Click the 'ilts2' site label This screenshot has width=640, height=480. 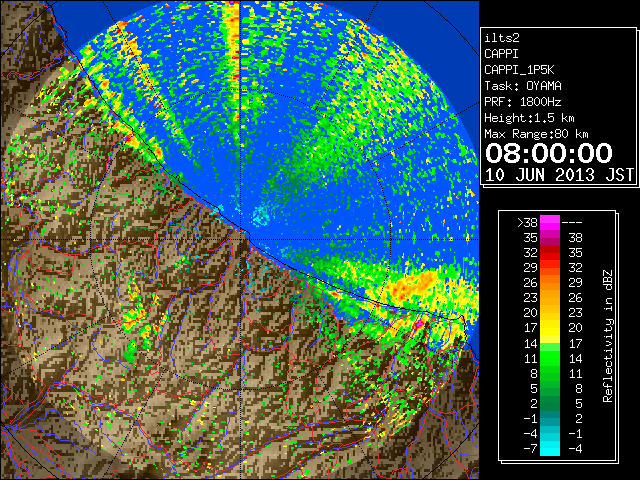[502, 38]
